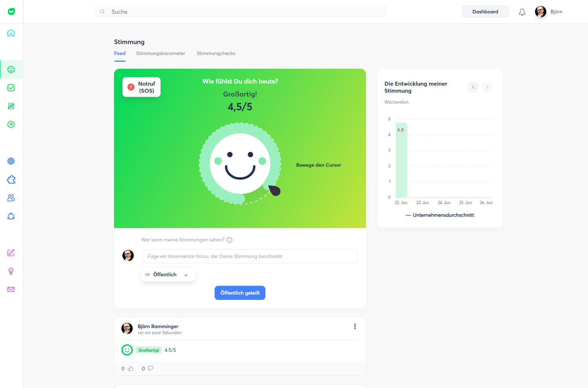This screenshot has width=588, height=388.
Task: Switch to the Stimmungsbarometer tab
Action: point(160,53)
